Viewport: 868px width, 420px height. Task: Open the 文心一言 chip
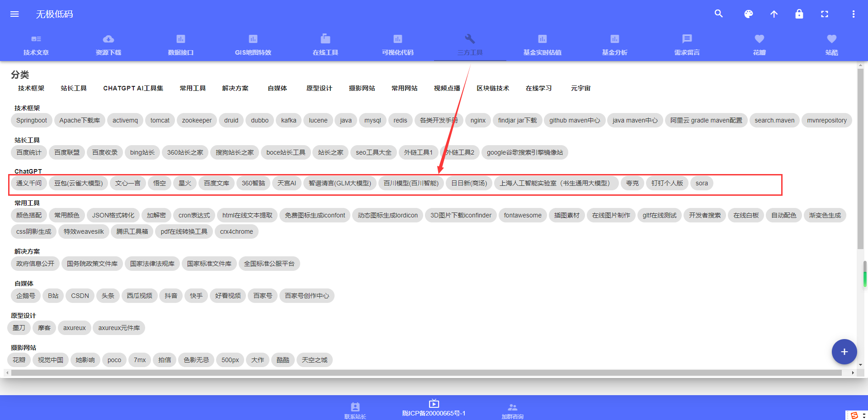pos(128,183)
